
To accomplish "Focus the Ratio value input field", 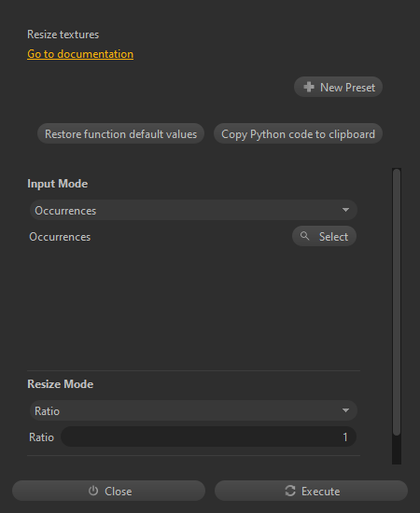I will click(x=208, y=437).
